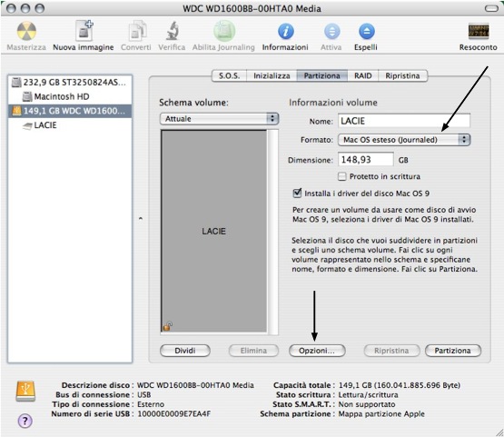Click the Attiva mount icon
Image resolution: width=504 pixels, height=437 pixels.
click(331, 32)
